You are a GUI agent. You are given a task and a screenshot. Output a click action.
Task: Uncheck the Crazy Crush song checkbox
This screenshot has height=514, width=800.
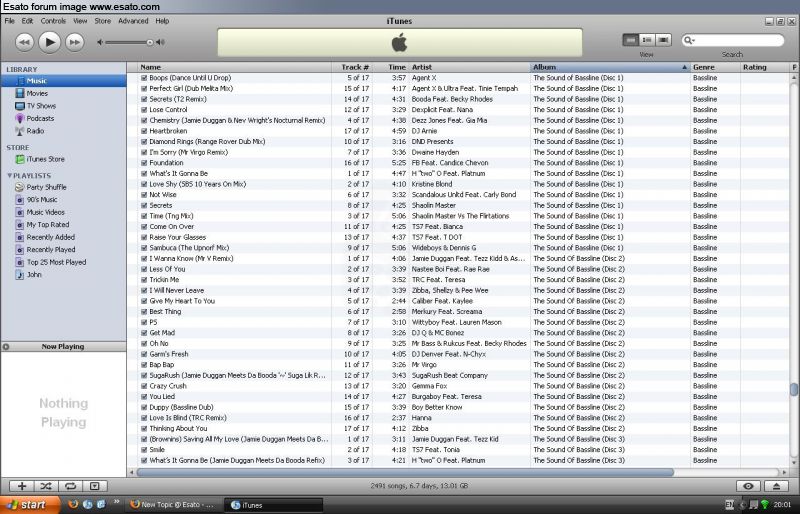coord(144,386)
